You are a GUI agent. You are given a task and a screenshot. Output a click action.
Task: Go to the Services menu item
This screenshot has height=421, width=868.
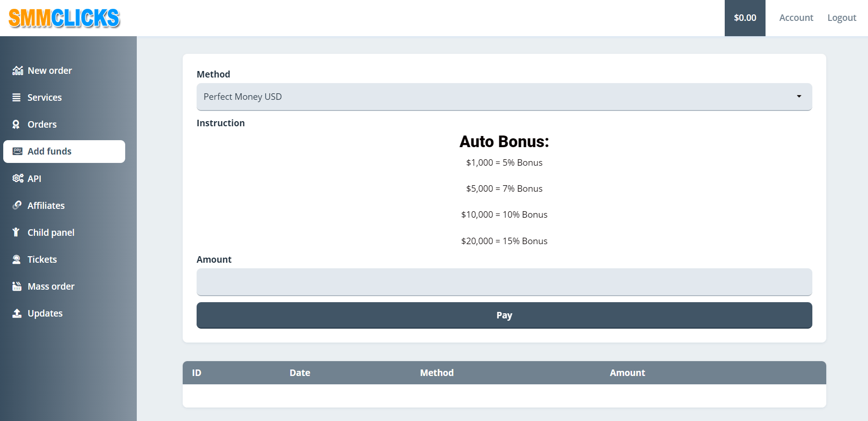coord(45,97)
